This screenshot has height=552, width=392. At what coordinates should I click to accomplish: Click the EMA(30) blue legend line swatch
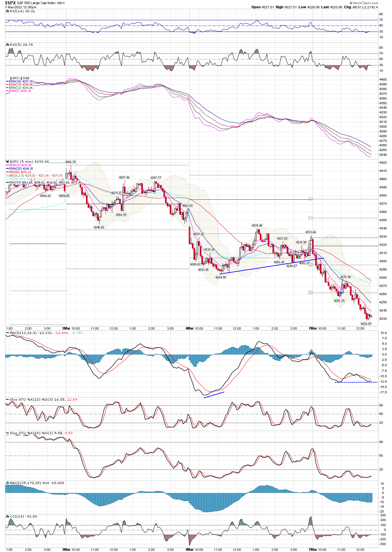click(x=7, y=82)
